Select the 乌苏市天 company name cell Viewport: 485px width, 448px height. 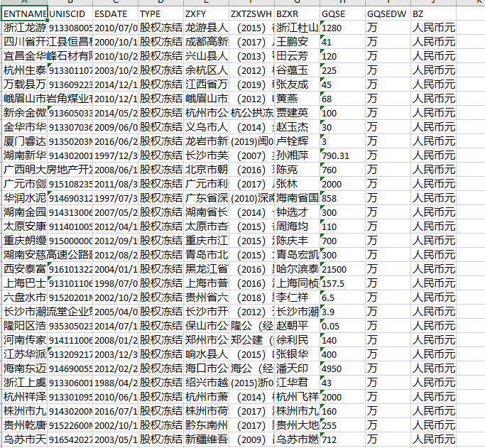coord(24,439)
